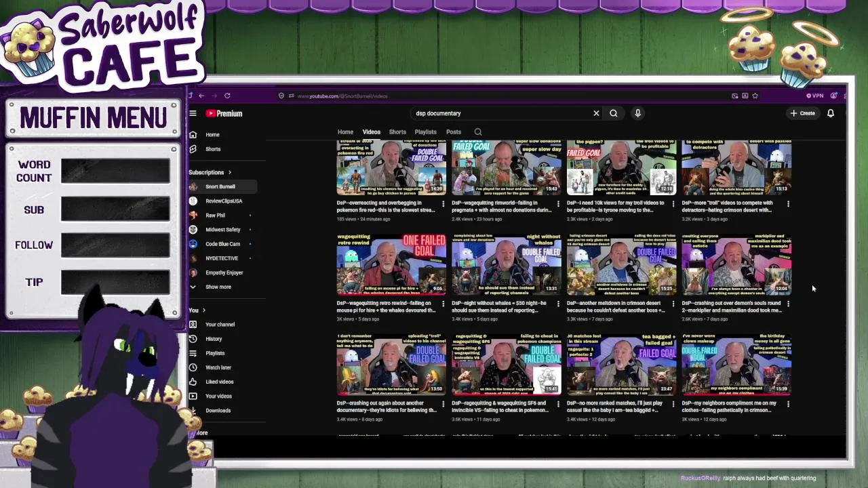
Task: Play the more troll videos thumbnail
Action: pyautogui.click(x=736, y=167)
